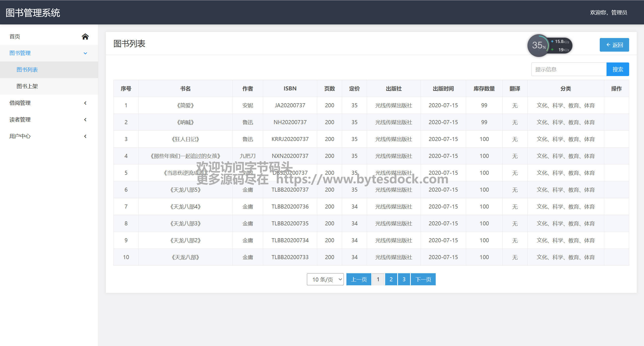
Task: Click the 图书管理系统 header title
Action: point(33,13)
